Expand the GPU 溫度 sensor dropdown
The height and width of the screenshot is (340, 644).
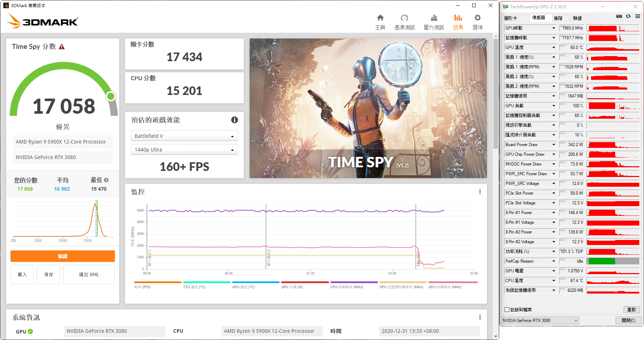554,47
